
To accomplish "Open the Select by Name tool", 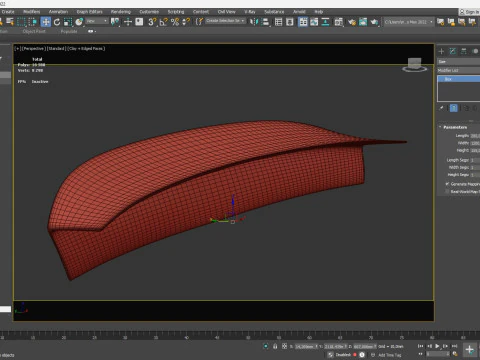I will (x=10, y=22).
